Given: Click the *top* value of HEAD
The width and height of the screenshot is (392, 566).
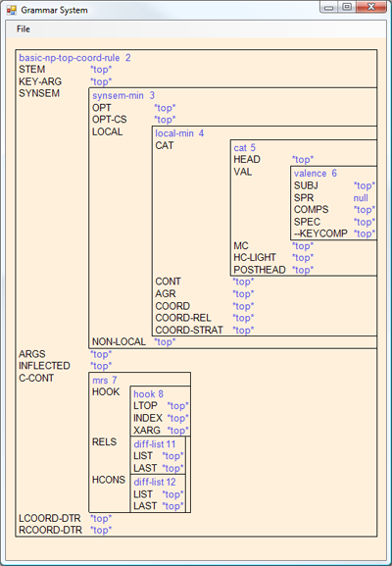Looking at the screenshot, I should (303, 160).
